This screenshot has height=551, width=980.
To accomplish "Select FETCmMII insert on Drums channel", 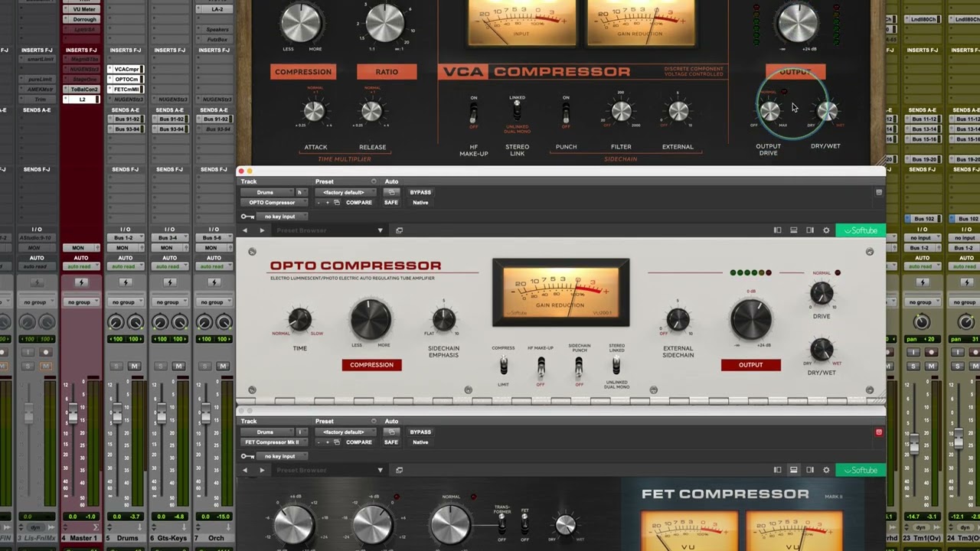I will pyautogui.click(x=126, y=90).
